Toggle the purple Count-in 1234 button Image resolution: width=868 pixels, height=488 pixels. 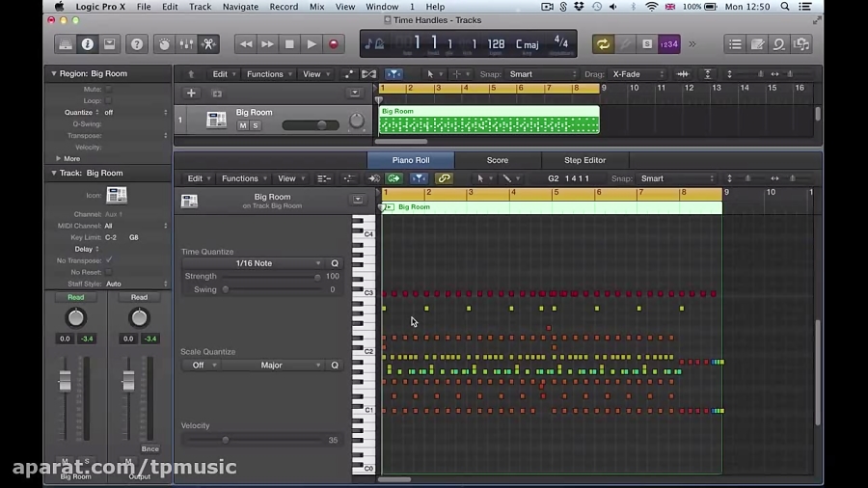click(668, 44)
